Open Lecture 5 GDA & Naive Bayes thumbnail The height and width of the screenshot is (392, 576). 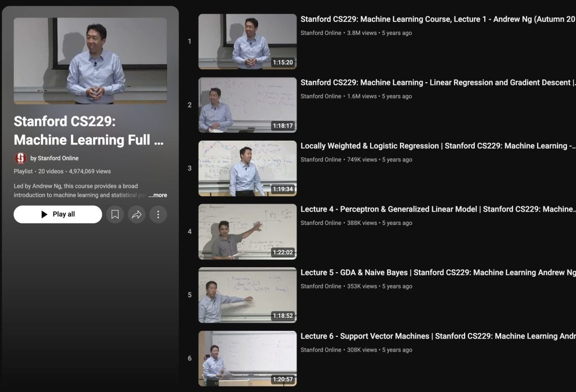[x=247, y=295]
